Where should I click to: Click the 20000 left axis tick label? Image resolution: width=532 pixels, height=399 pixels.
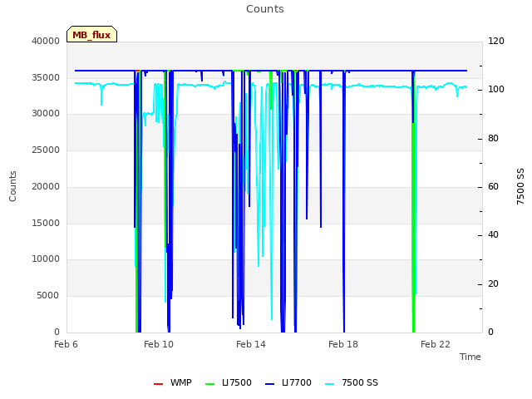point(46,186)
